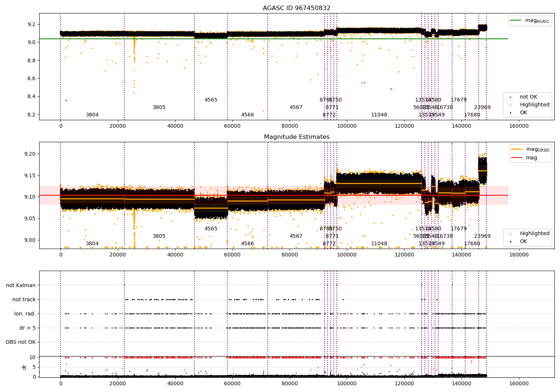560x392 pixels.
Task: Click the mag OBSID legend entry in middle plot
Action: [x=530, y=149]
